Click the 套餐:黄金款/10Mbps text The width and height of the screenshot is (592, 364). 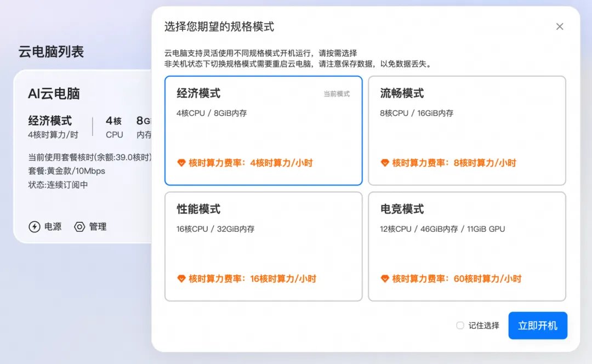tap(66, 170)
